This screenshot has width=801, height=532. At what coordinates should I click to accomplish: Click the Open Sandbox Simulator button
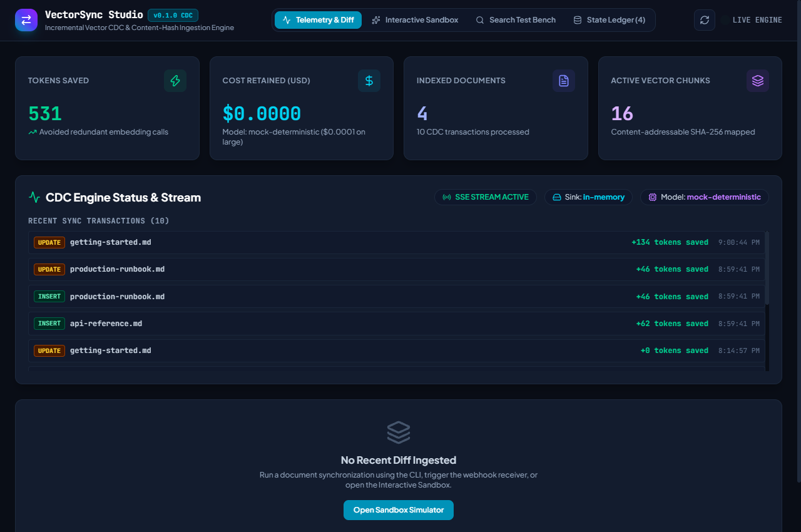(399, 510)
